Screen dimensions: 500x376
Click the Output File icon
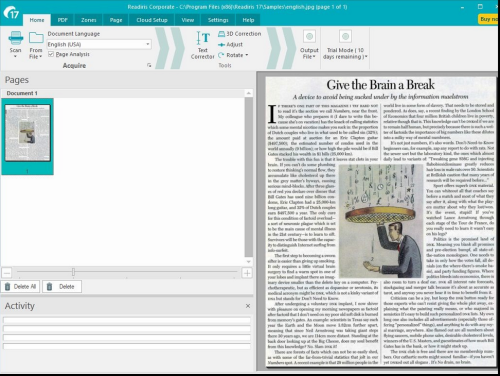click(309, 36)
